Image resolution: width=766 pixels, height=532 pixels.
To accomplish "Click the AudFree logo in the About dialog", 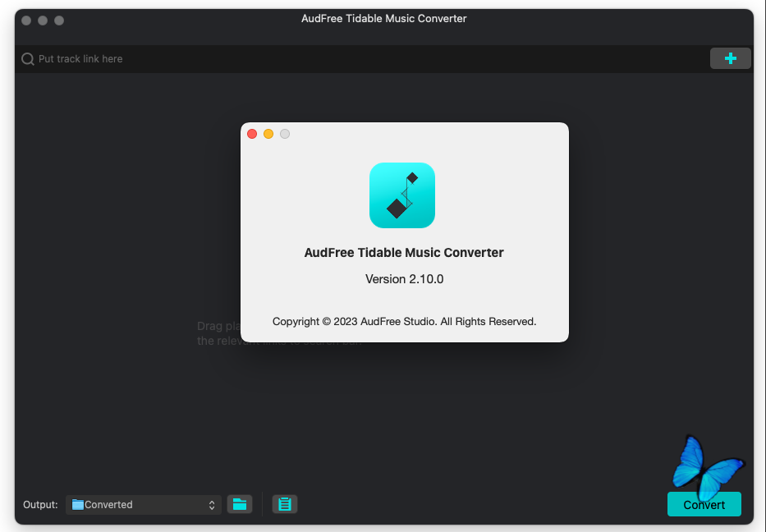I will click(x=402, y=195).
